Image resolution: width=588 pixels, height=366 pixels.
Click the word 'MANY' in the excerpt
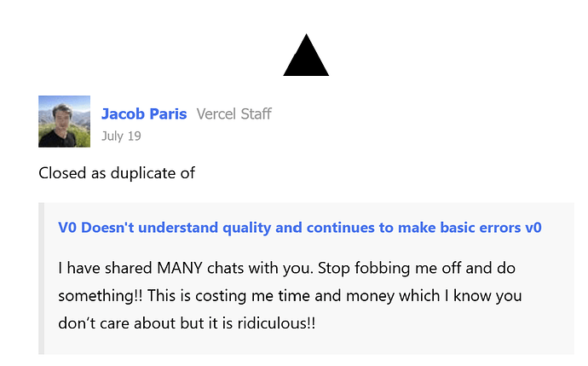click(x=180, y=268)
